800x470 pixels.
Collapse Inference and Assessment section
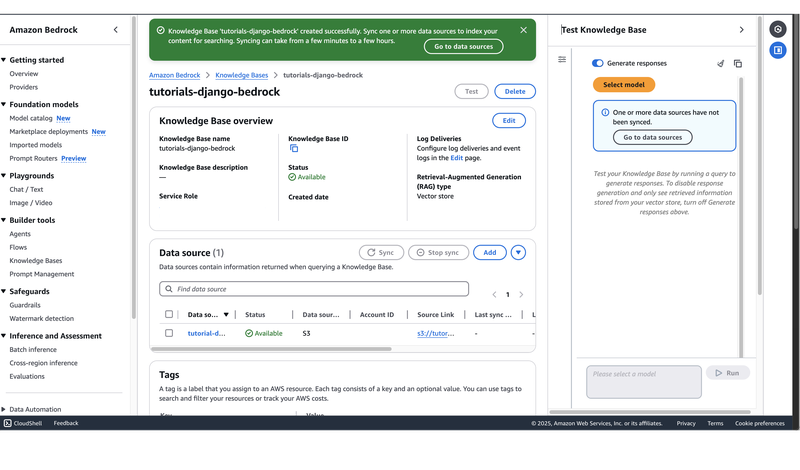tap(4, 336)
